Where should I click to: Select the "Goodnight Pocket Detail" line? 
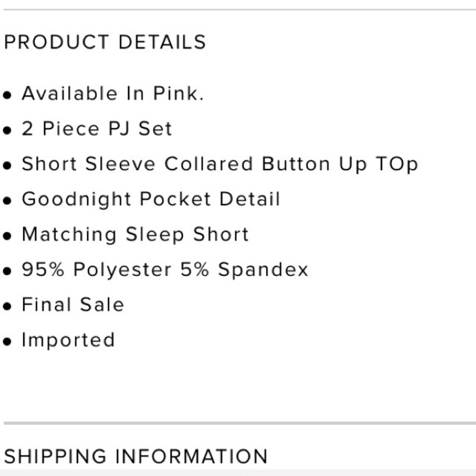pyautogui.click(x=151, y=199)
